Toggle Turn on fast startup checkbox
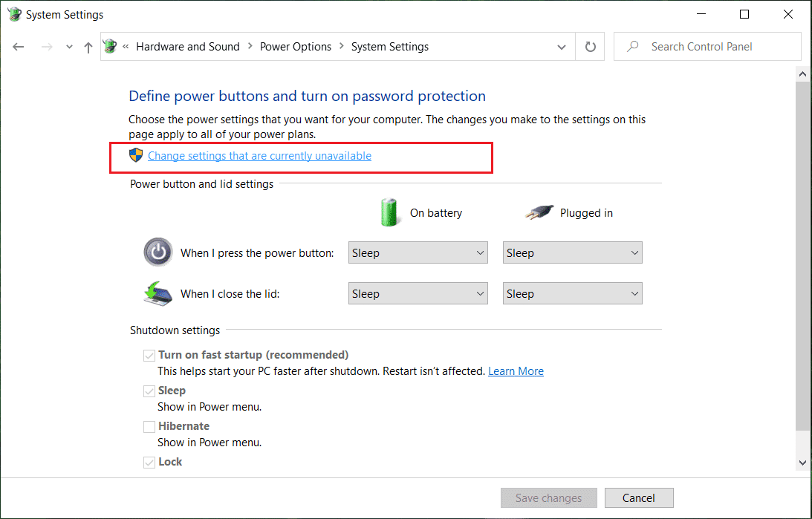812x519 pixels. coord(149,355)
